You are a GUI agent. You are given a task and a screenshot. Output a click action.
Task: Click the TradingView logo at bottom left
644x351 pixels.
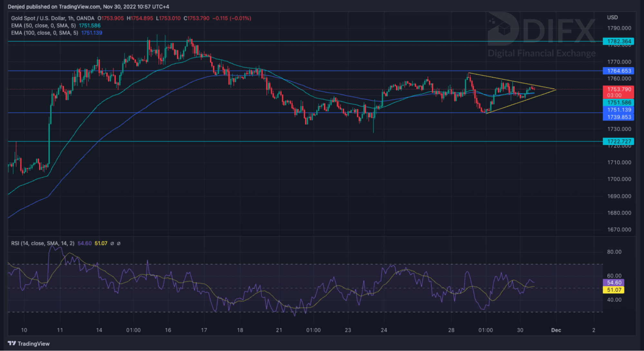coord(29,344)
